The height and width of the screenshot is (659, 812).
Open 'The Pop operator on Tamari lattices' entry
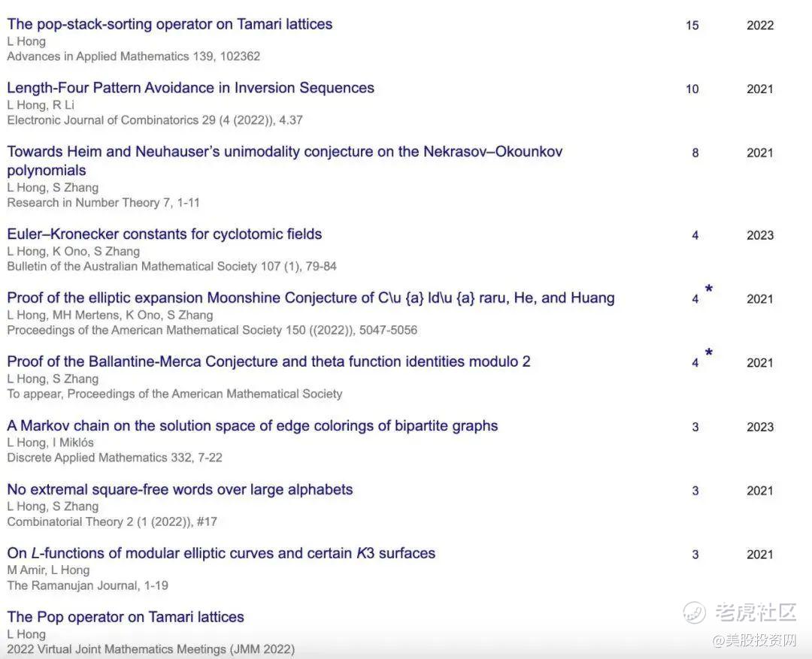(x=126, y=617)
